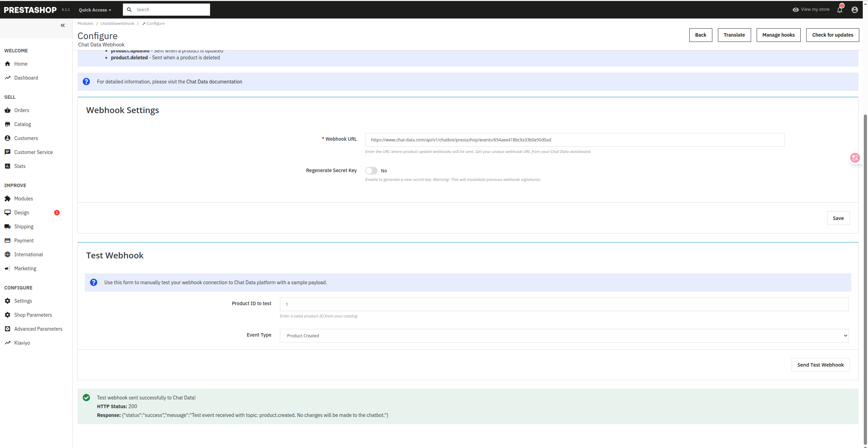The height and width of the screenshot is (448, 868).
Task: Open the Customers menu
Action: click(26, 138)
